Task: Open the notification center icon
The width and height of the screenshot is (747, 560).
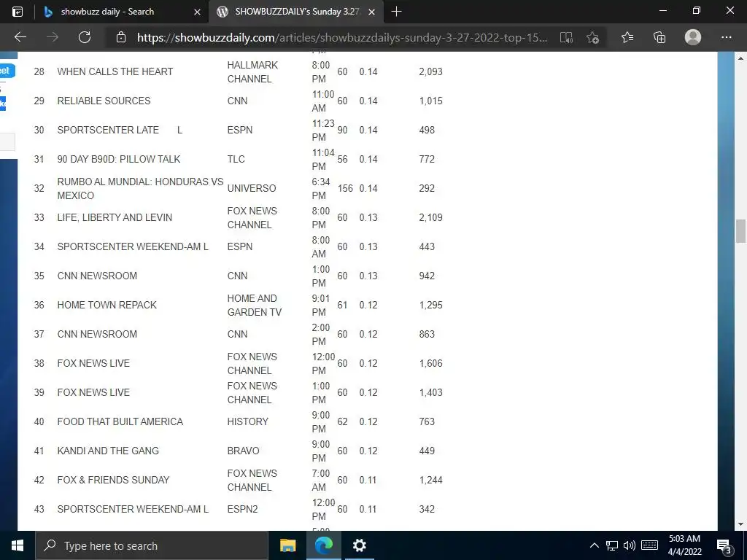Action: [723, 545]
